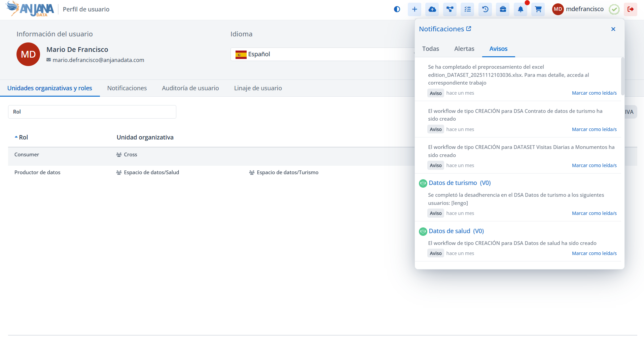Open notifications in full page view
The height and width of the screenshot is (345, 644).
(468, 29)
